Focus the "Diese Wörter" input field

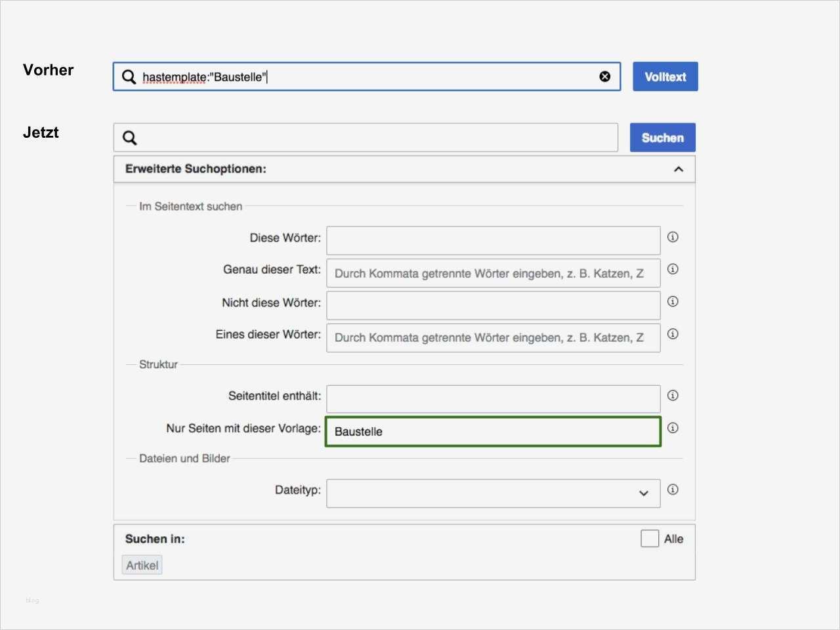(x=493, y=241)
